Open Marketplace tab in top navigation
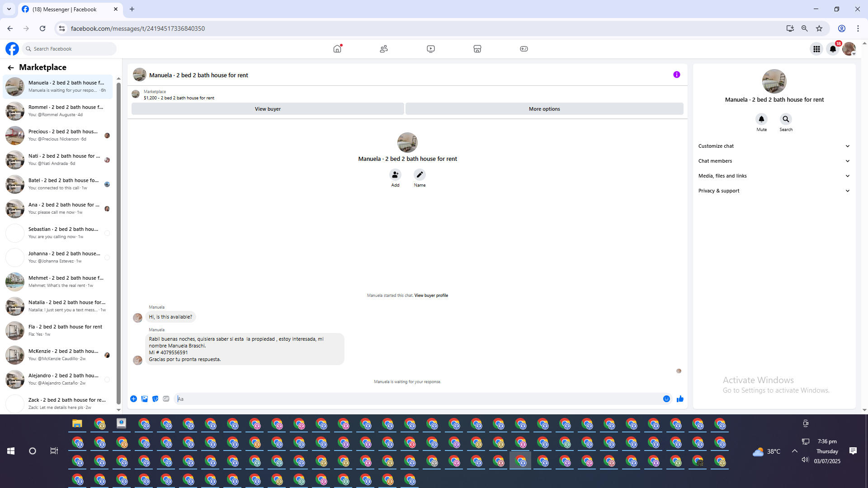 [477, 49]
